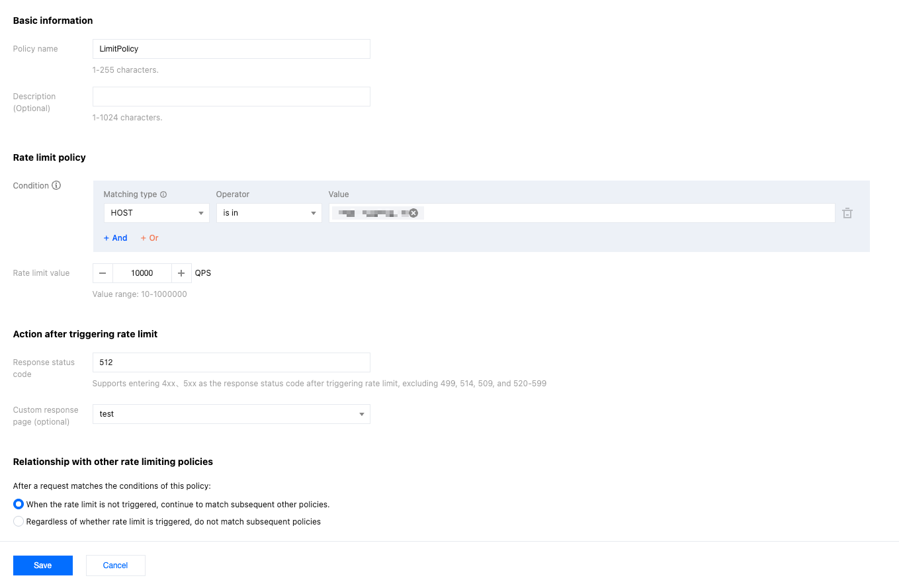Open the HOST matching type dropdown
The height and width of the screenshot is (588, 899).
click(156, 213)
